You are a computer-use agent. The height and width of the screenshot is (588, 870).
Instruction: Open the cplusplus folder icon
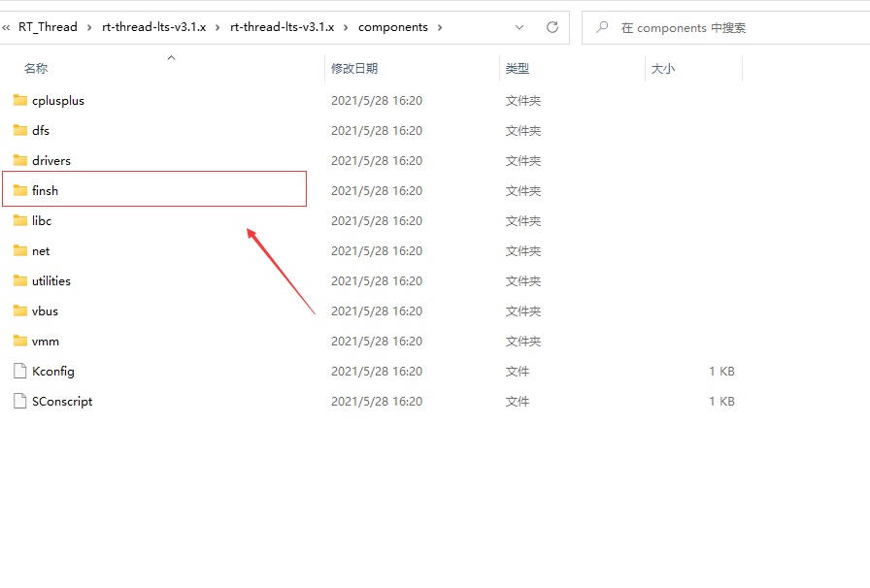[x=20, y=100]
